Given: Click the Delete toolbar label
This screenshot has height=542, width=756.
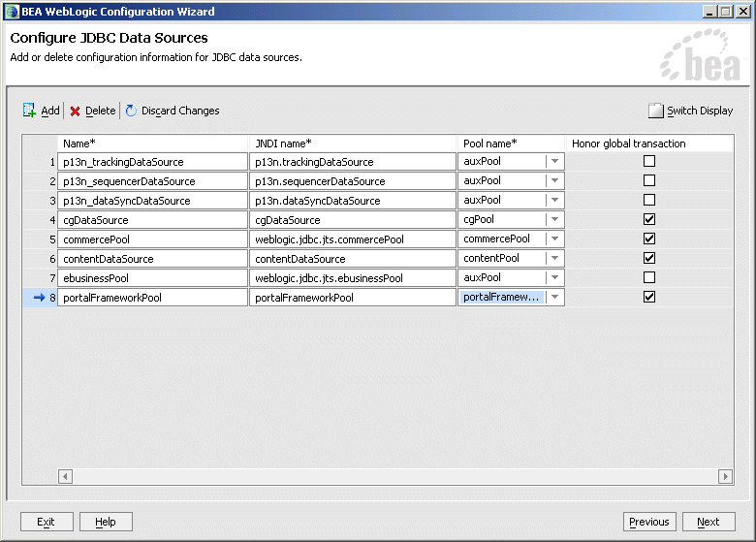Looking at the screenshot, I should (100, 111).
